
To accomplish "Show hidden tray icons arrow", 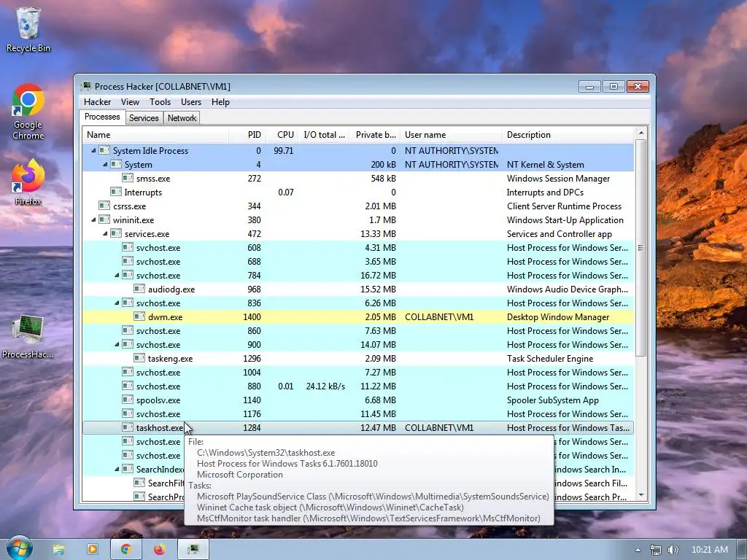I will pos(638,550).
